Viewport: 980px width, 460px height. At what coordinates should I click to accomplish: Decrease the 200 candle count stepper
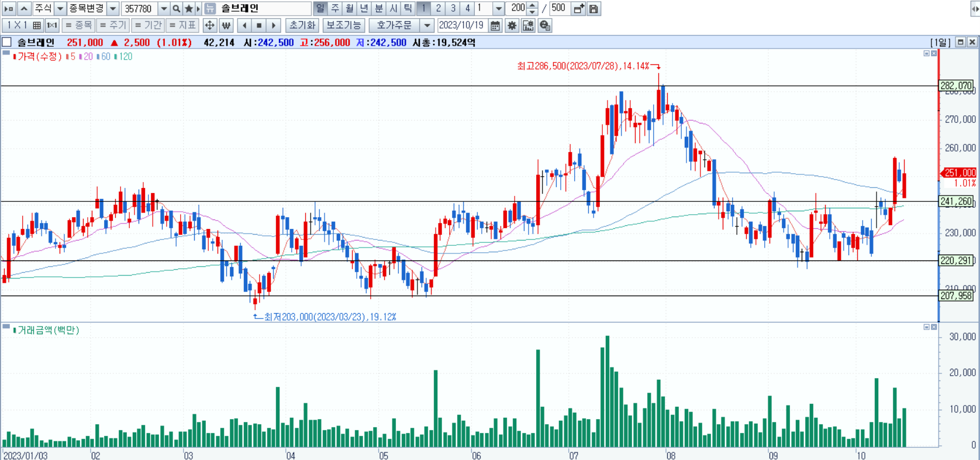tap(533, 12)
